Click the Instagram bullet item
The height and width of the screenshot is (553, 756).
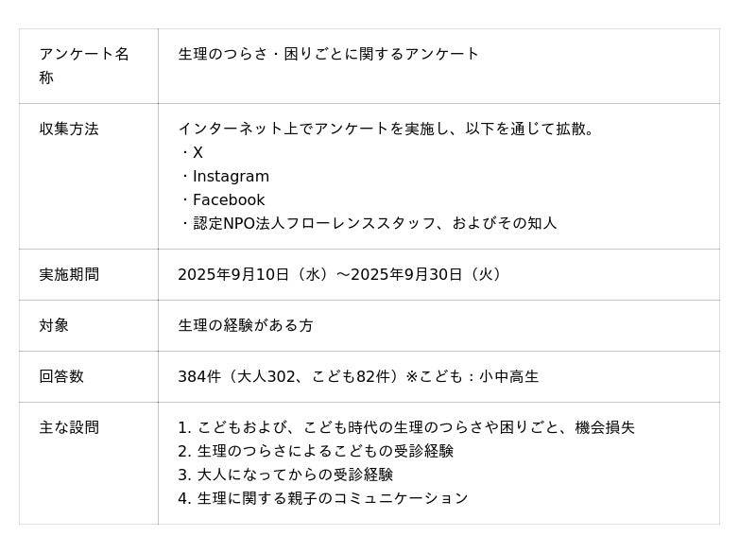point(230,177)
